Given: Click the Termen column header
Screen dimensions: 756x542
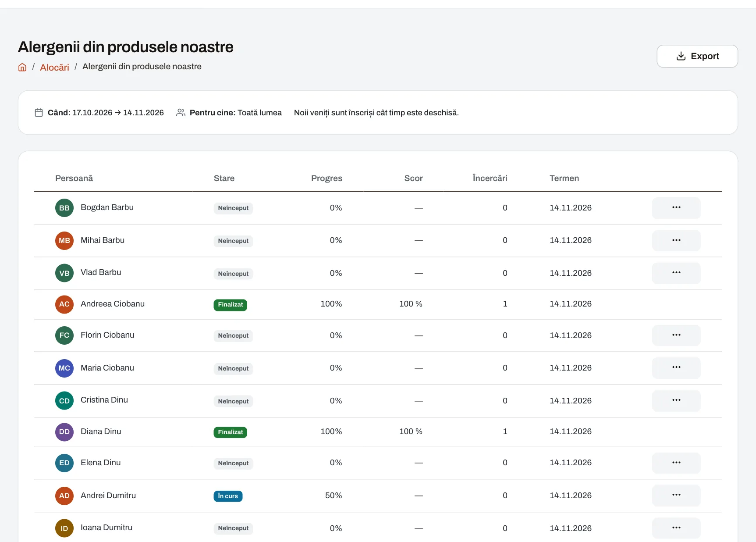Looking at the screenshot, I should click(x=564, y=178).
